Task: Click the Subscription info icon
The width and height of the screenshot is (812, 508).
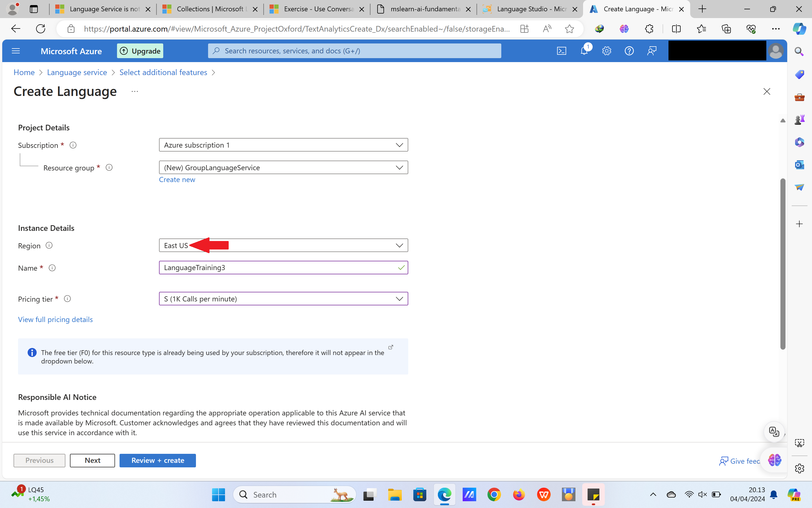Action: 73,145
